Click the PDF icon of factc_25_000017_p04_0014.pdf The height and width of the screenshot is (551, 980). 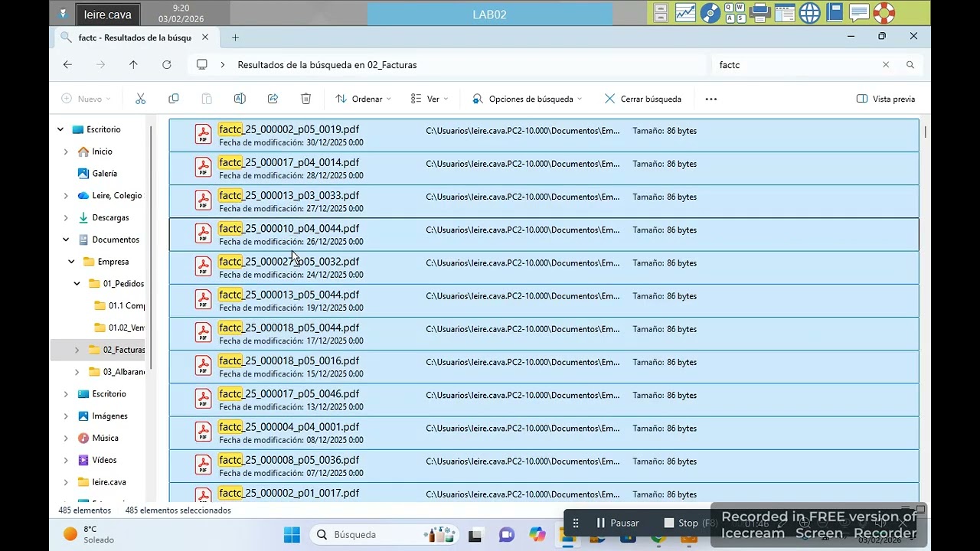point(203,168)
